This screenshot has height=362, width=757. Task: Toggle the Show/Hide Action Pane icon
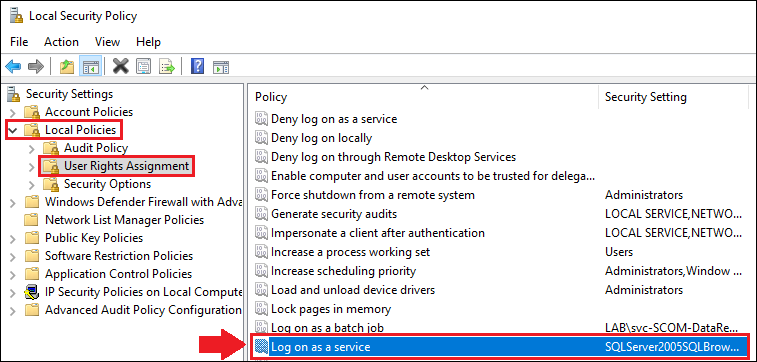pos(221,66)
